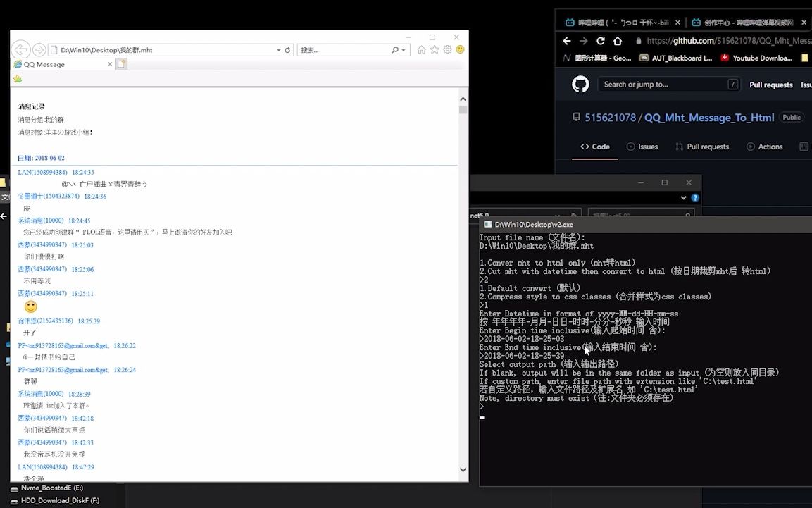Click the 图形计算器 GeoGebra bookmark icon
This screenshot has height=508, width=812.
pos(566,57)
